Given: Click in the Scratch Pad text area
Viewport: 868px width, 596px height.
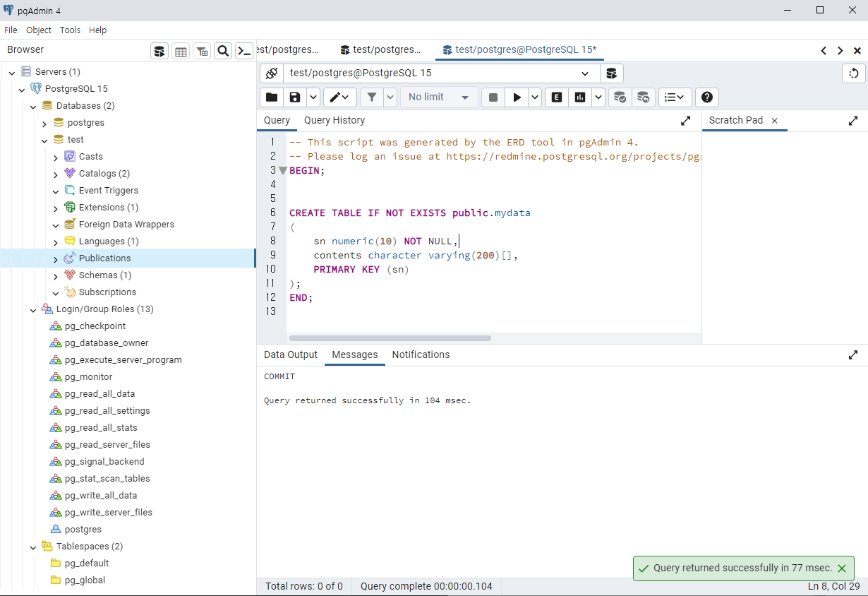Looking at the screenshot, I should tap(785, 237).
